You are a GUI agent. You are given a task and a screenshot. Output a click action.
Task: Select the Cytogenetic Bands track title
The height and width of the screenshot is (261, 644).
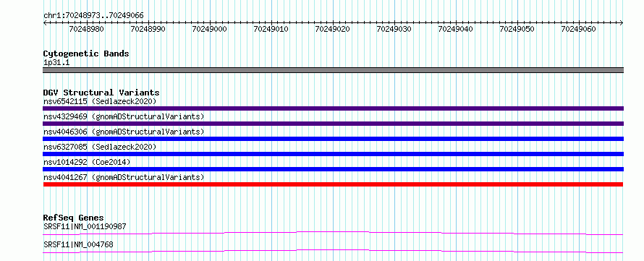(86, 54)
